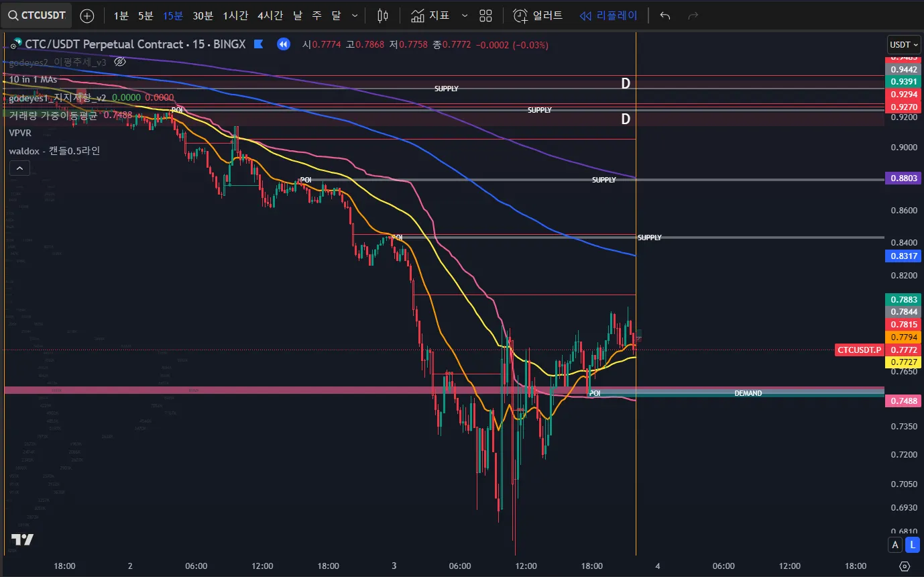
Task: Select the waldox 캔들0.5라인 indicator label
Action: point(54,151)
